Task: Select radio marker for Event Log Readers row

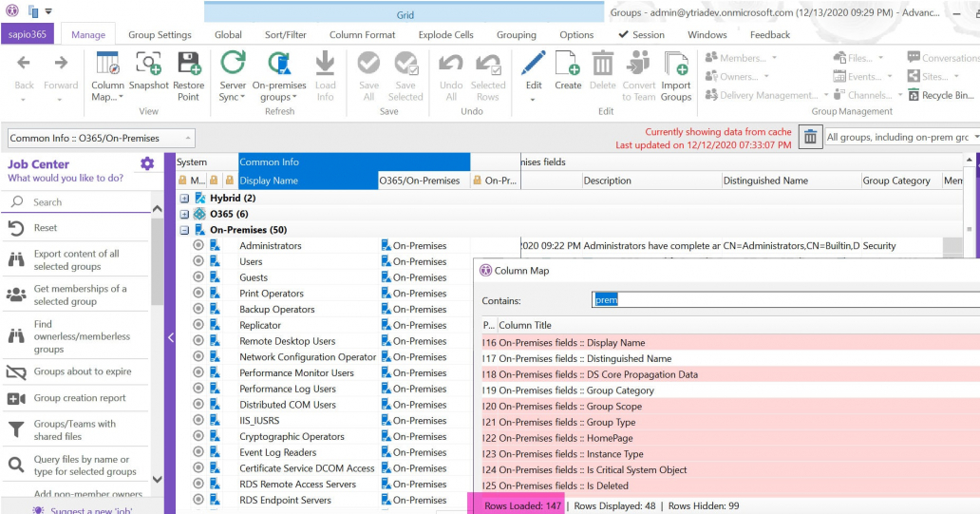Action: [x=198, y=452]
